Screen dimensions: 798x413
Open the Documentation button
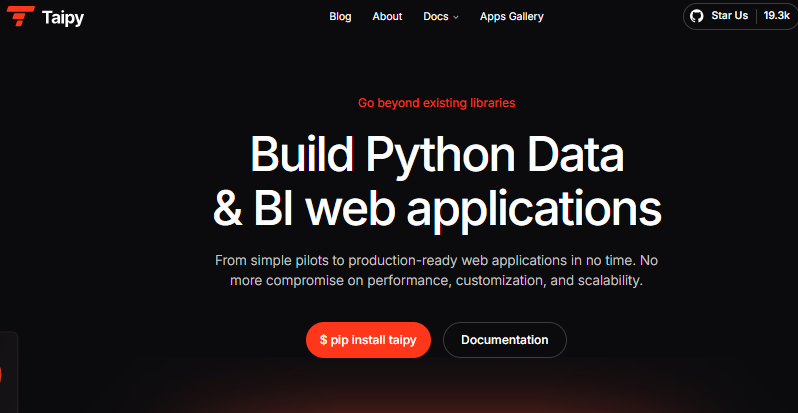point(504,340)
